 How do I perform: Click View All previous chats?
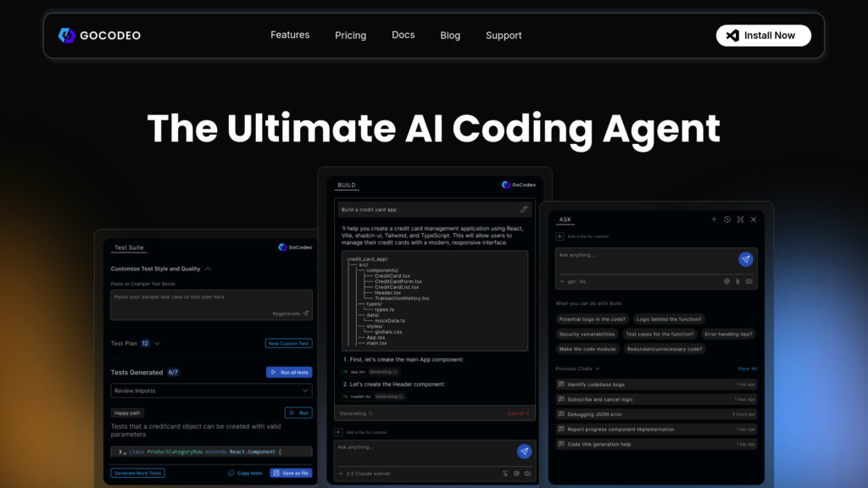coord(748,369)
